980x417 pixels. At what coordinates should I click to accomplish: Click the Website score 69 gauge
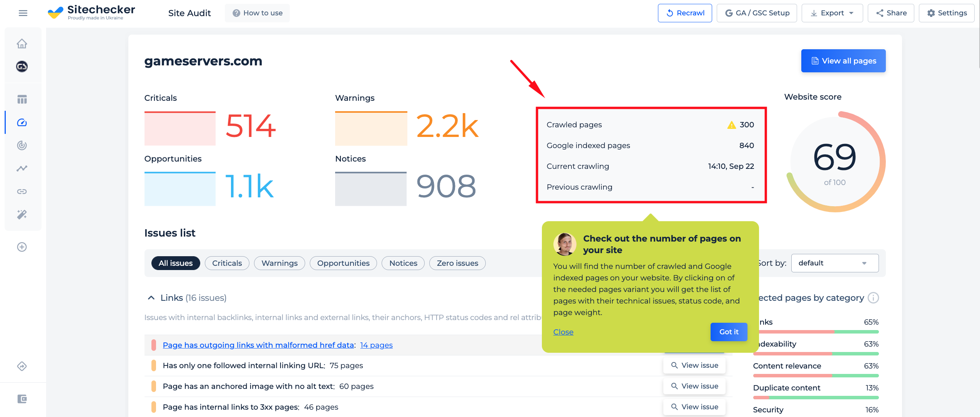pyautogui.click(x=835, y=162)
